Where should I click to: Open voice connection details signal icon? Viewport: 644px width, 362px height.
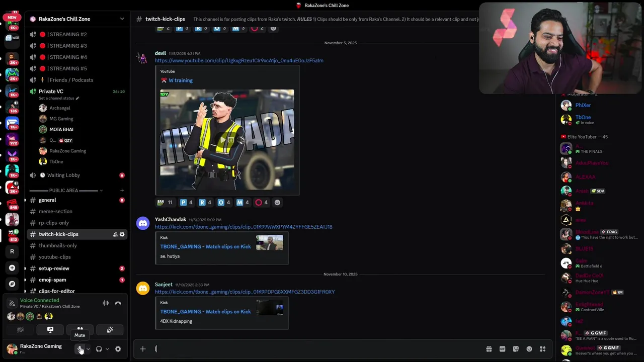[x=12, y=303]
